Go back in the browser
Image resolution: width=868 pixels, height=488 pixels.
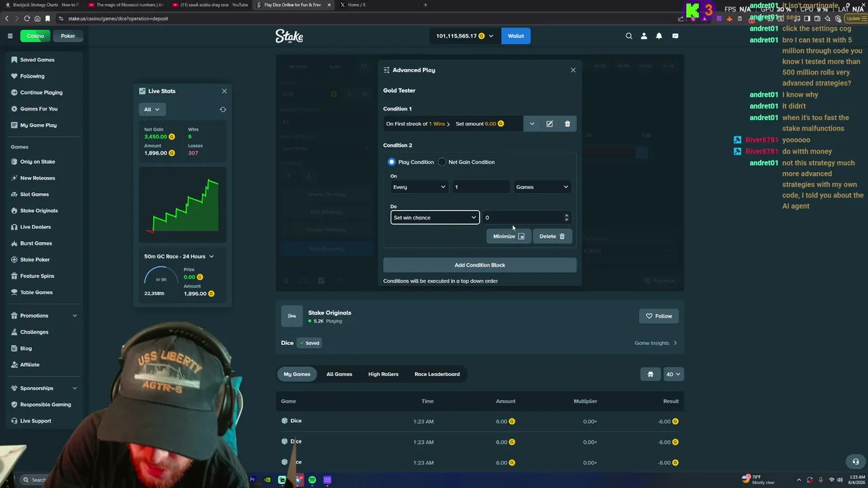click(x=7, y=18)
